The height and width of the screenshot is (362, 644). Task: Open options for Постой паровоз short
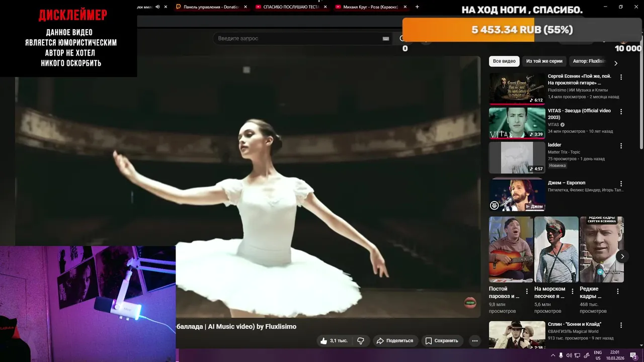(527, 291)
